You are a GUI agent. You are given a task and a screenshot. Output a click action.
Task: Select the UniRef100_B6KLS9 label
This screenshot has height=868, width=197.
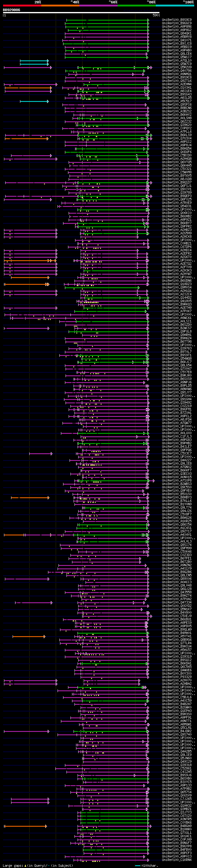click(x=177, y=135)
